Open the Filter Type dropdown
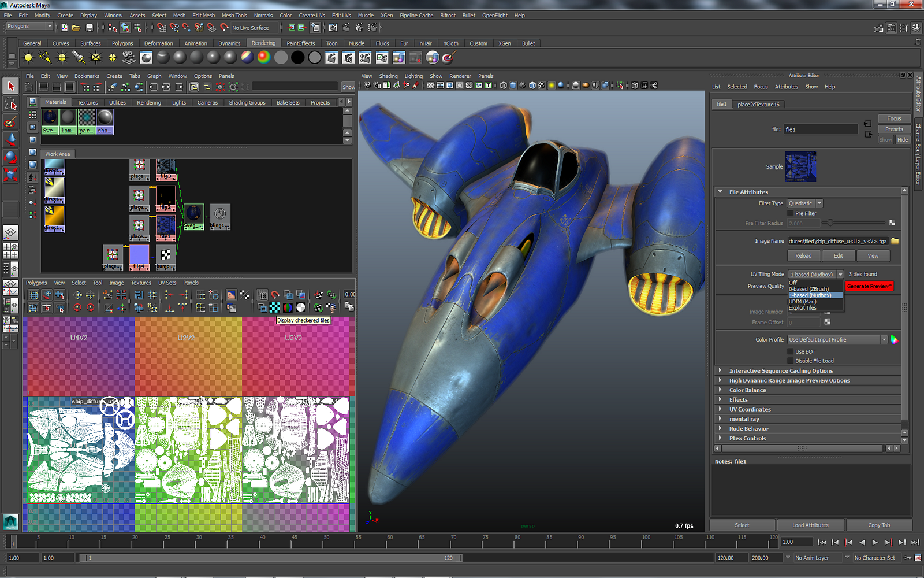This screenshot has width=924, height=578. tap(805, 203)
